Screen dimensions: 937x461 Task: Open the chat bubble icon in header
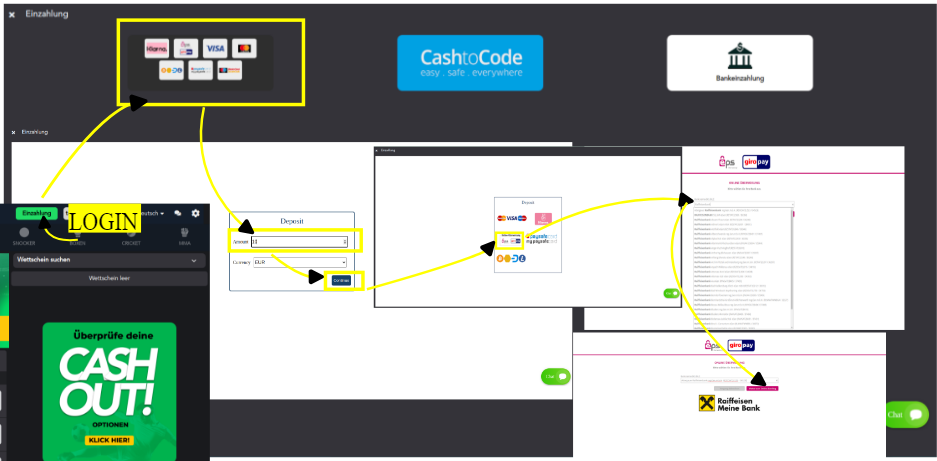pyautogui.click(x=178, y=213)
